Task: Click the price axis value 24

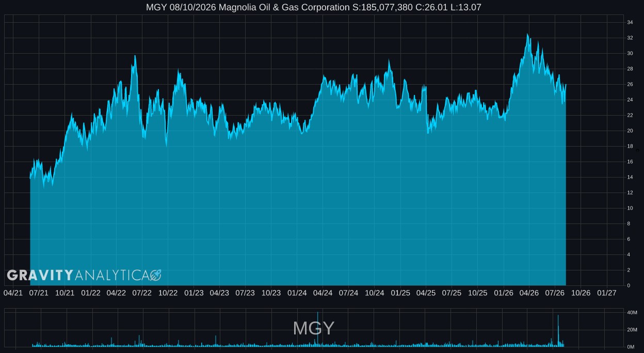Action: (630, 100)
